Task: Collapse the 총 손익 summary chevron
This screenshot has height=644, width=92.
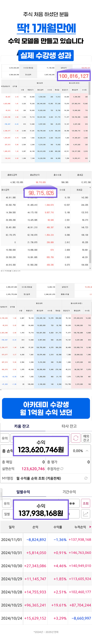Action: pos(87,451)
